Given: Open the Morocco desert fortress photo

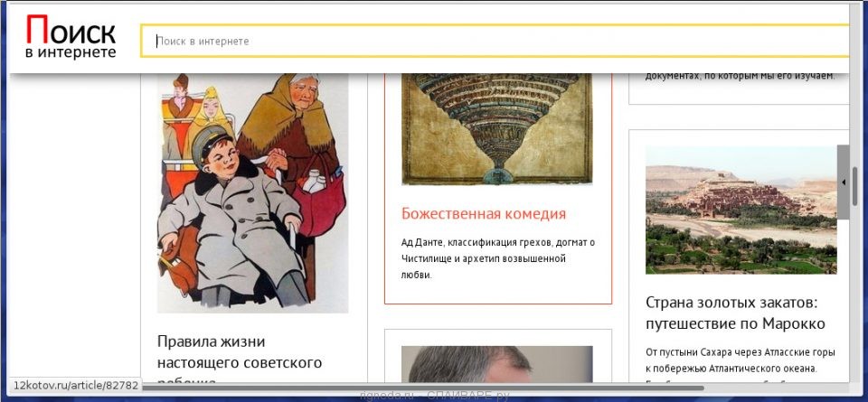Looking at the screenshot, I should (x=741, y=210).
